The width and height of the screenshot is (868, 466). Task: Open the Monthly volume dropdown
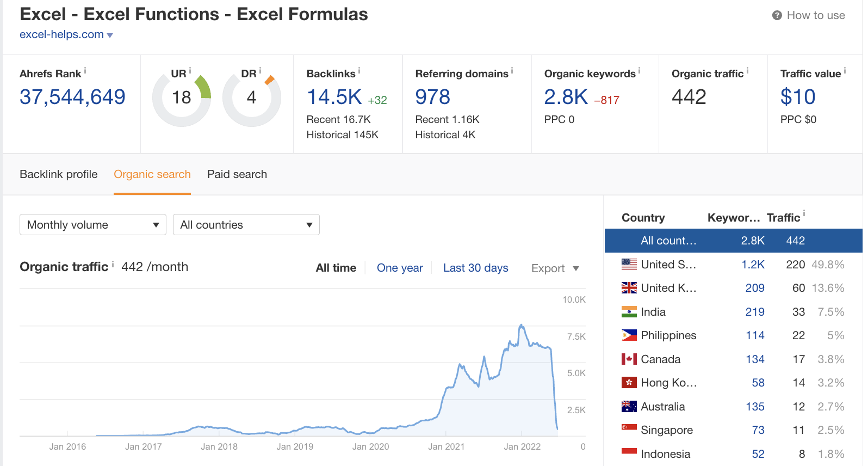click(x=92, y=225)
